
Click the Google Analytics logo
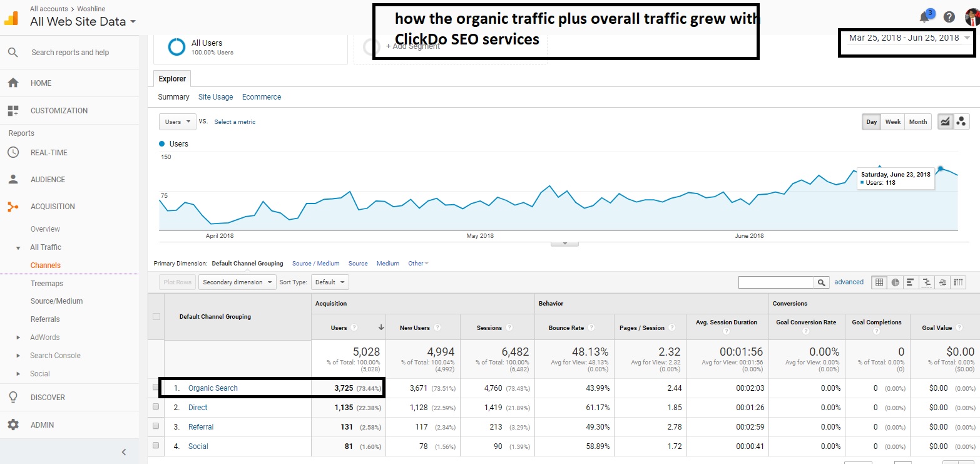coord(11,18)
